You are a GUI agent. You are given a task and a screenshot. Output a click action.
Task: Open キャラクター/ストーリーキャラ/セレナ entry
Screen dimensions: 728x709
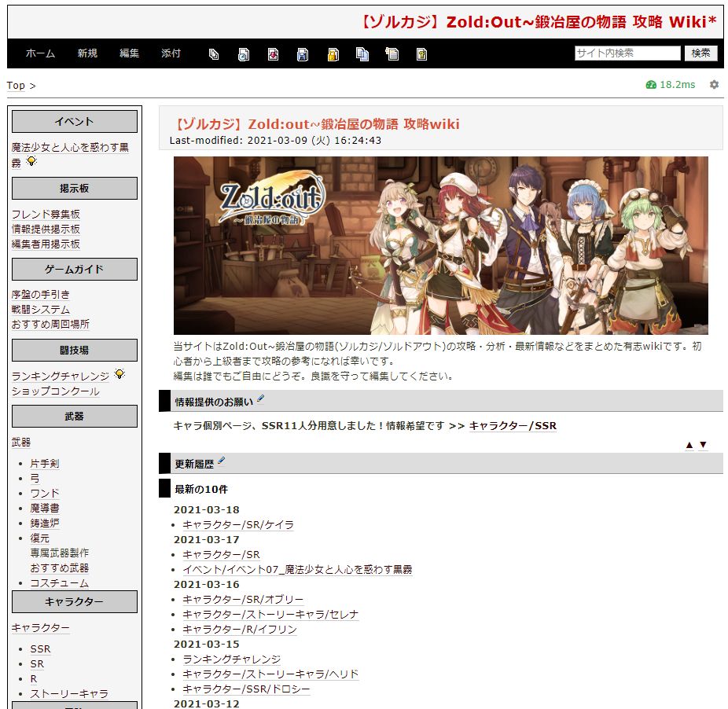(x=270, y=614)
